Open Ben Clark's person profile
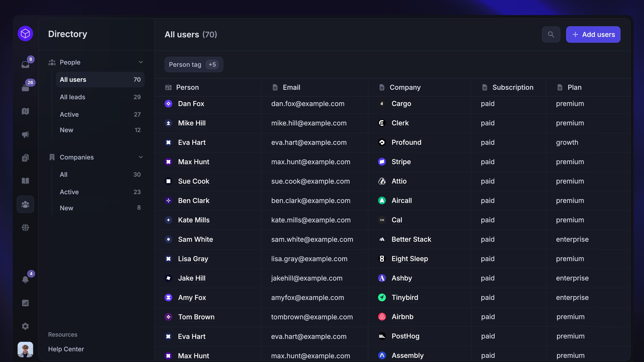Viewport: 644px width, 362px height. (194, 201)
